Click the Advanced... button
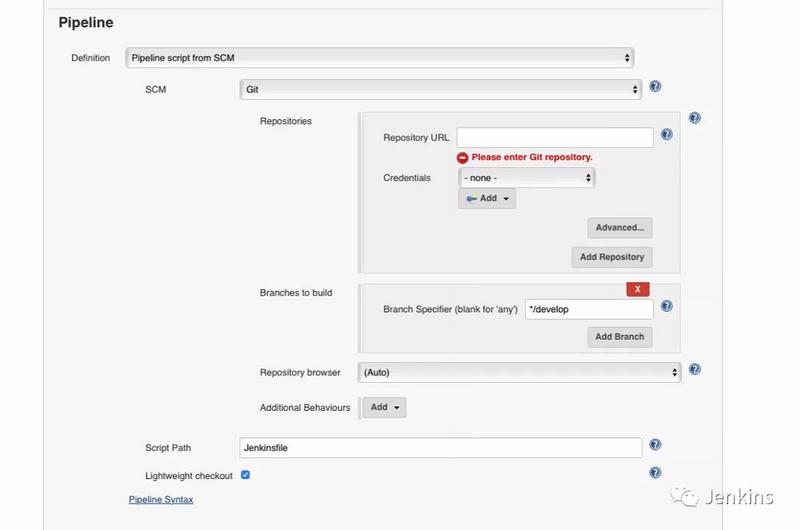This screenshot has height=530, width=800. tap(620, 228)
